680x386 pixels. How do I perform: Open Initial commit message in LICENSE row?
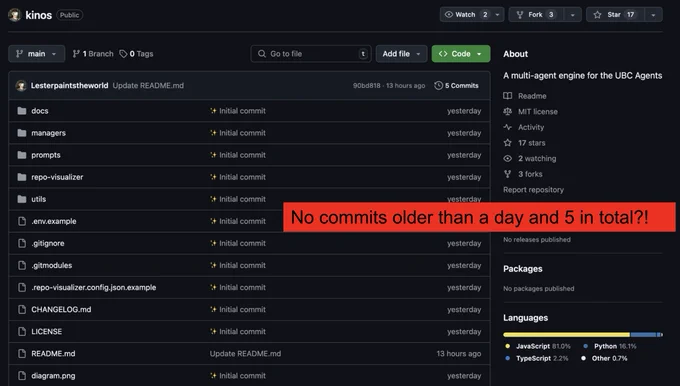242,331
